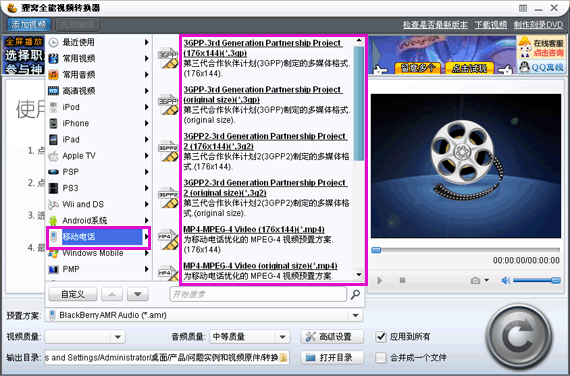Click the 常用视频 film icon
This screenshot has height=376, width=570.
click(53, 58)
